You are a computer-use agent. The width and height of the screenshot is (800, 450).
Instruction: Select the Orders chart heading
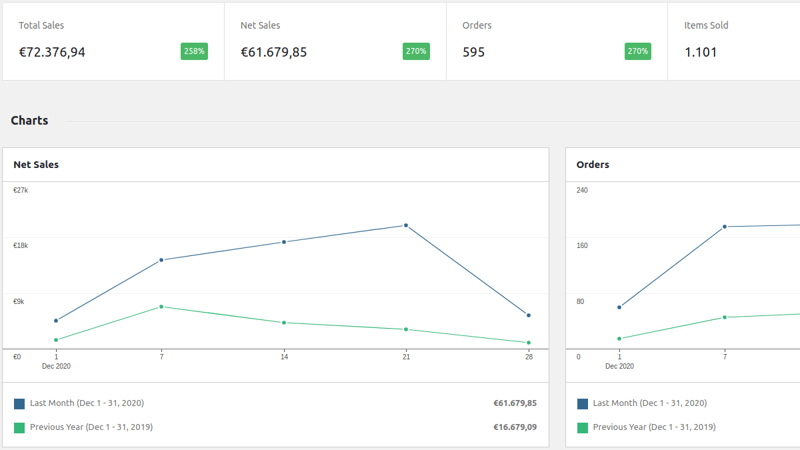coord(593,165)
